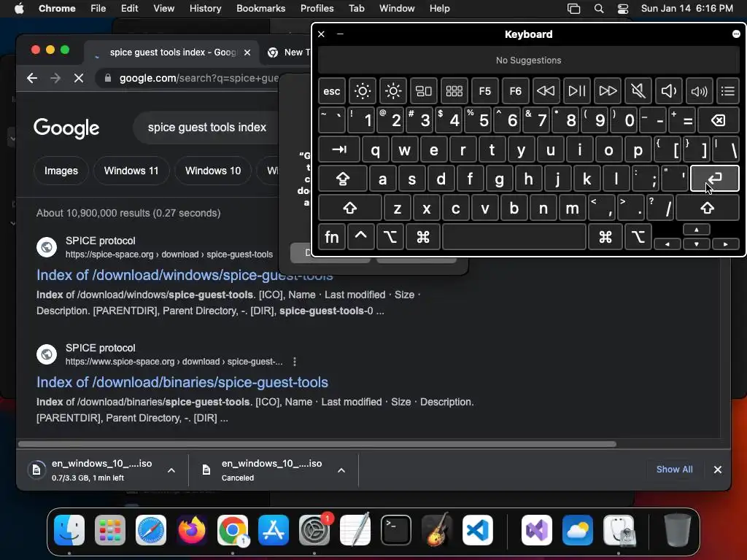Screen dimensions: 747x560
Task: Click the brightness up key on keyboard viewer
Action: (393, 91)
